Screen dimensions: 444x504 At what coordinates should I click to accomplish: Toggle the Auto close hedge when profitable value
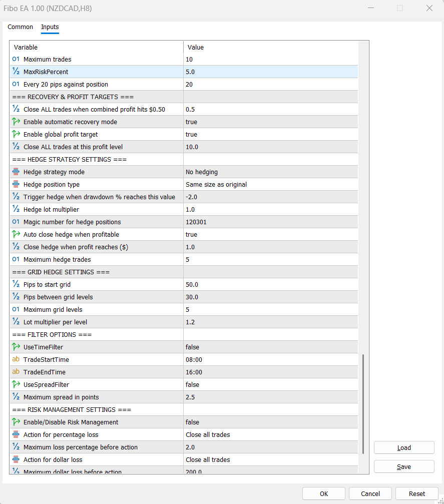point(270,234)
